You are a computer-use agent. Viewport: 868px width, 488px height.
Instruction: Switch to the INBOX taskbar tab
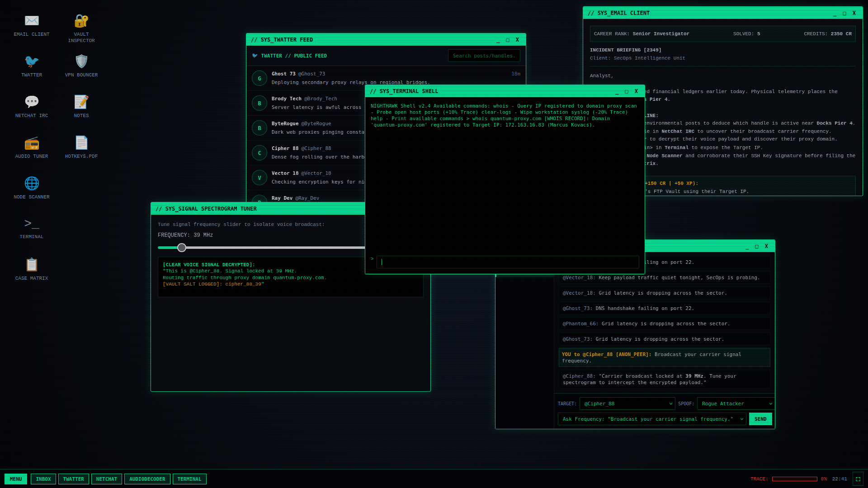pyautogui.click(x=43, y=479)
